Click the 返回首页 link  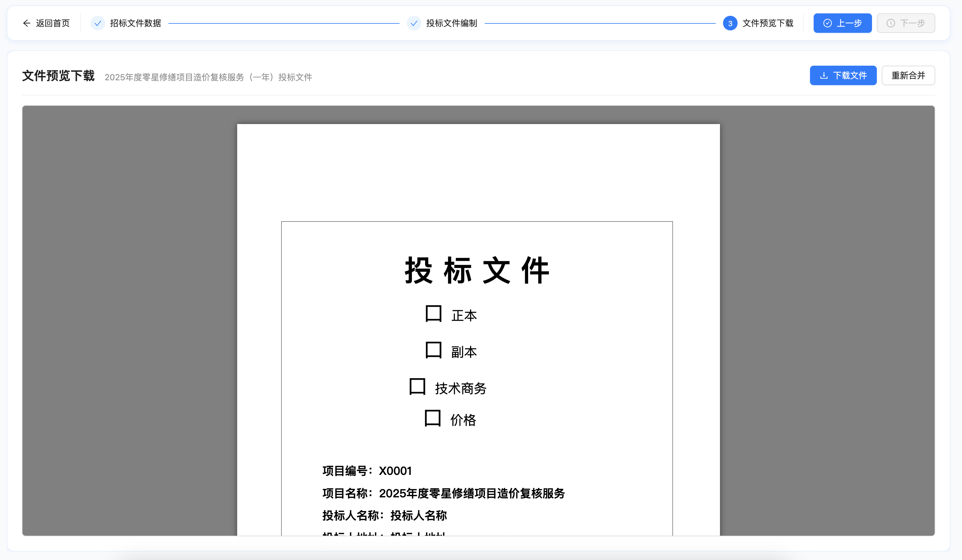coord(52,23)
